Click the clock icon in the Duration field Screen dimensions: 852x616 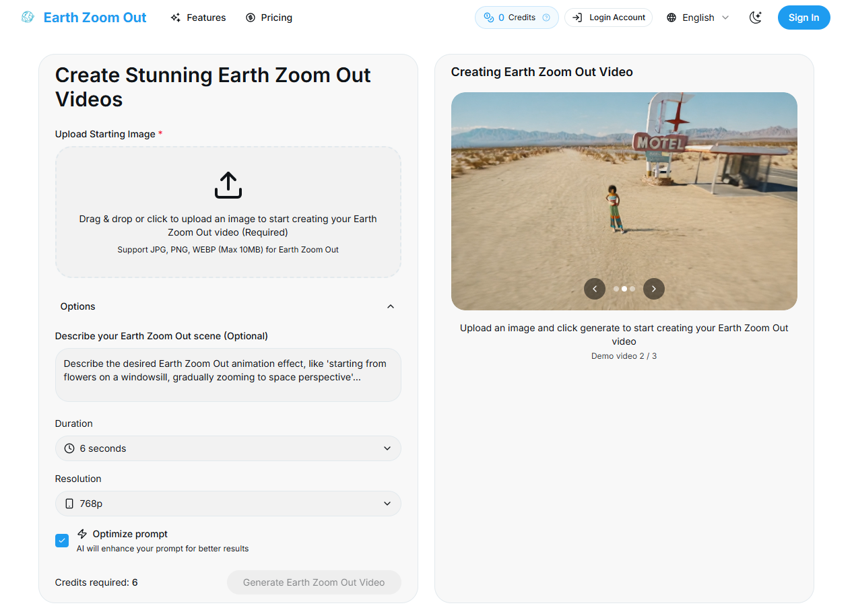pyautogui.click(x=69, y=448)
